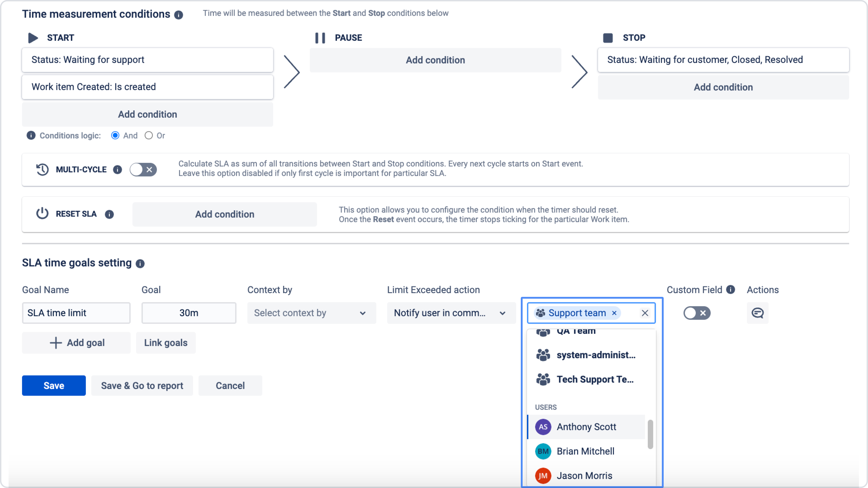Choose Anthony Scott from users list
This screenshot has width=868, height=488.
coord(586,427)
